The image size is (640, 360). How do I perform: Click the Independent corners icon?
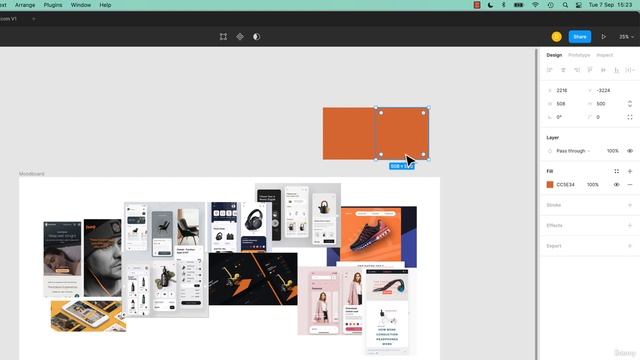coord(630,117)
